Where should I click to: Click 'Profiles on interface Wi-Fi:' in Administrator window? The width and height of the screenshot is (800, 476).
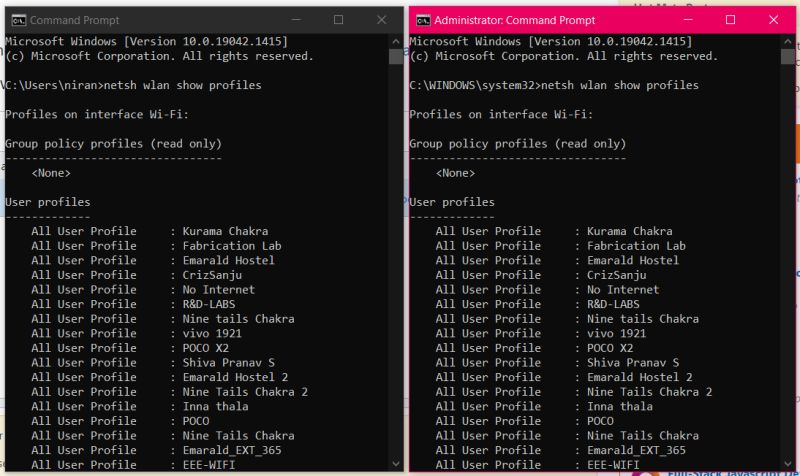coord(501,114)
